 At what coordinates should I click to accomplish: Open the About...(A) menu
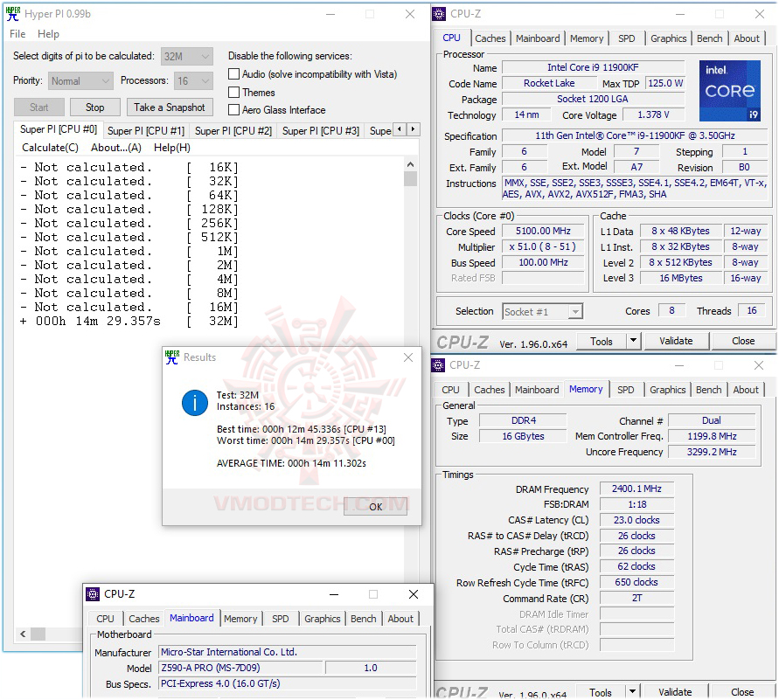coord(116,148)
